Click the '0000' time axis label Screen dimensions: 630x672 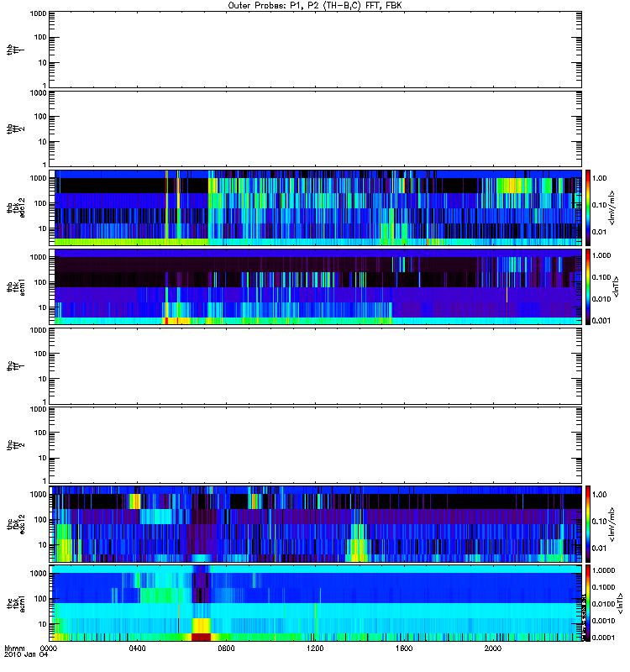(x=48, y=648)
